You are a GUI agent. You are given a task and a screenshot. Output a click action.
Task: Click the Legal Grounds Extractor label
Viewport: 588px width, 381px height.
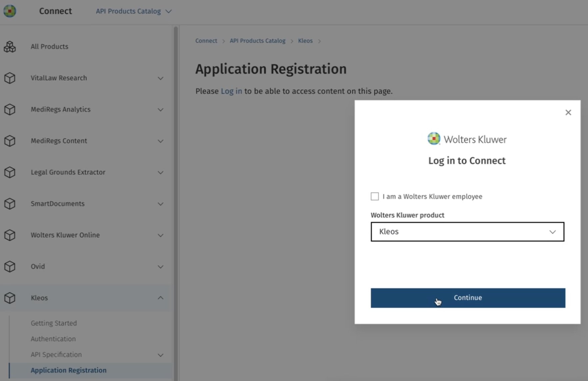coord(68,172)
